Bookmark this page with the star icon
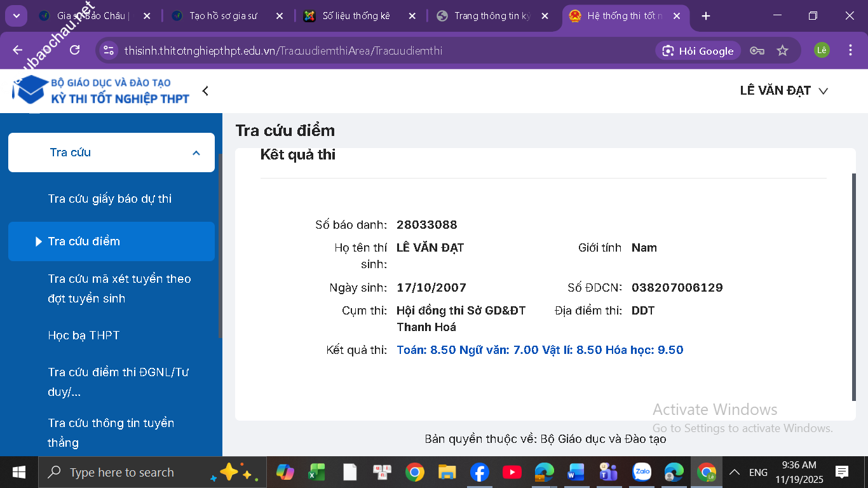 [782, 51]
